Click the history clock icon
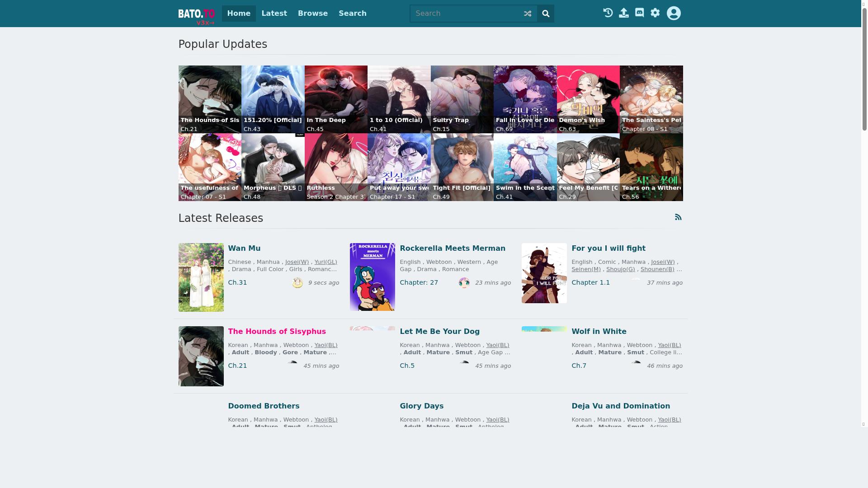The height and width of the screenshot is (488, 868). (x=608, y=13)
